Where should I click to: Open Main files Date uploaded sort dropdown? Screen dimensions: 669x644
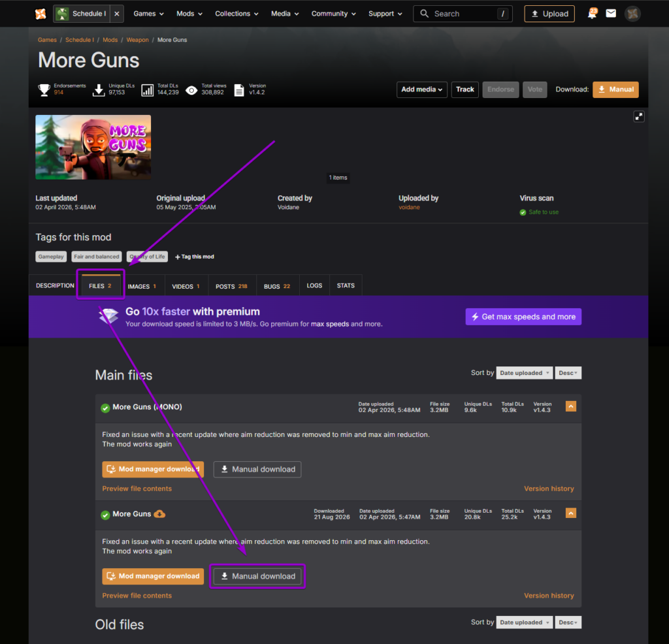(x=525, y=373)
